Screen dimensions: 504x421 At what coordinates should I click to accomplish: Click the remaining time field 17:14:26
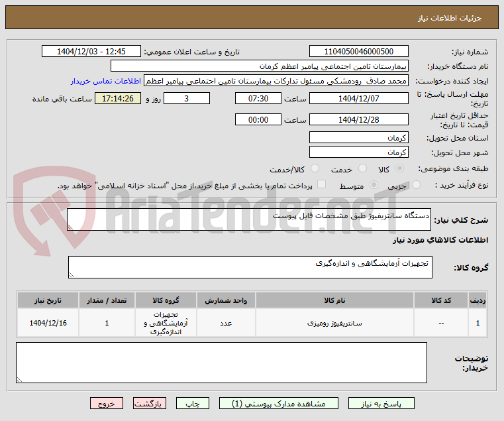[x=118, y=98]
